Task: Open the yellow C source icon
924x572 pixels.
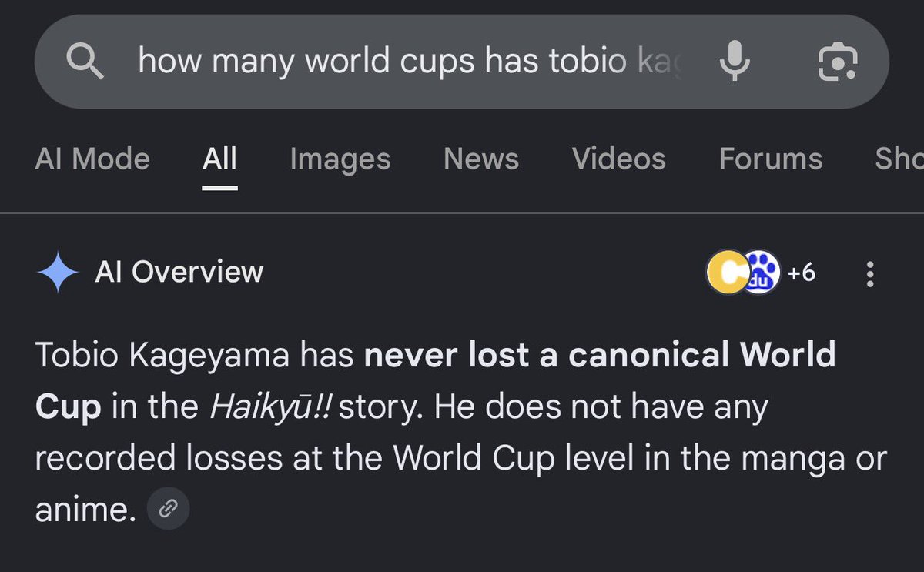Action: coord(726,273)
